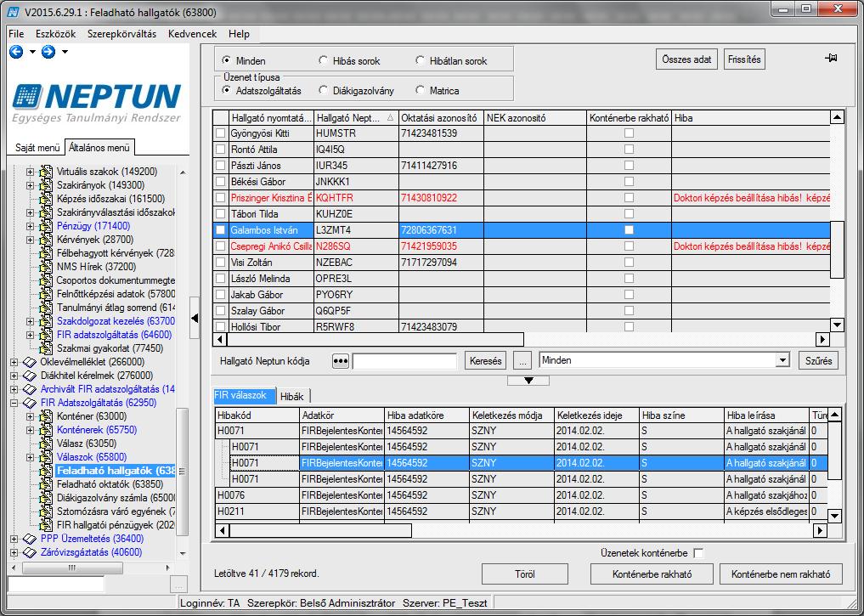Select the Hibás sorok radio button

[x=323, y=60]
